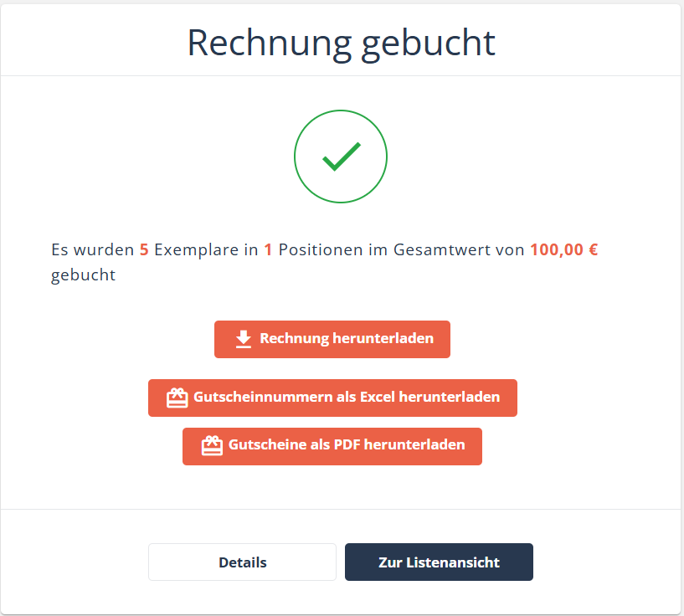Click the gift icon next to Gutscheinnummern als Excel
The height and width of the screenshot is (616, 684).
click(x=177, y=398)
